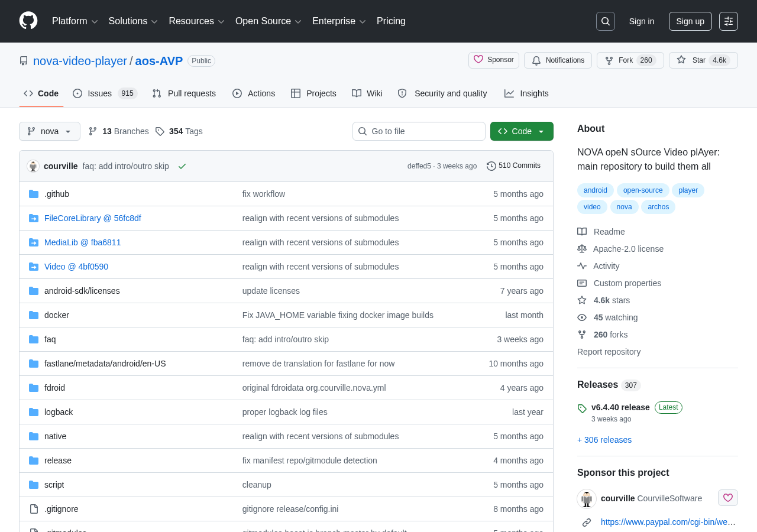Click the Go to file search field
The width and height of the screenshot is (757, 532).
[x=419, y=131]
